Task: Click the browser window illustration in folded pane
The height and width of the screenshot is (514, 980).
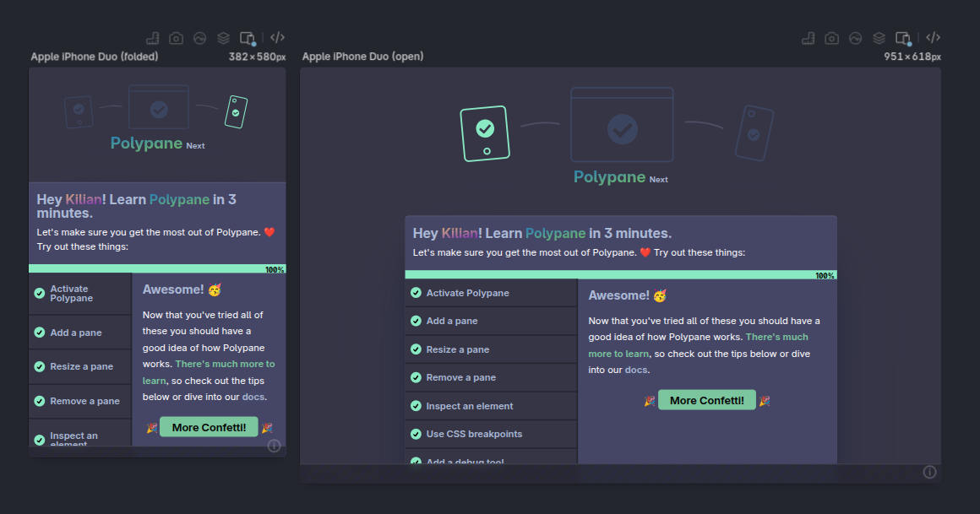Action: tap(159, 107)
